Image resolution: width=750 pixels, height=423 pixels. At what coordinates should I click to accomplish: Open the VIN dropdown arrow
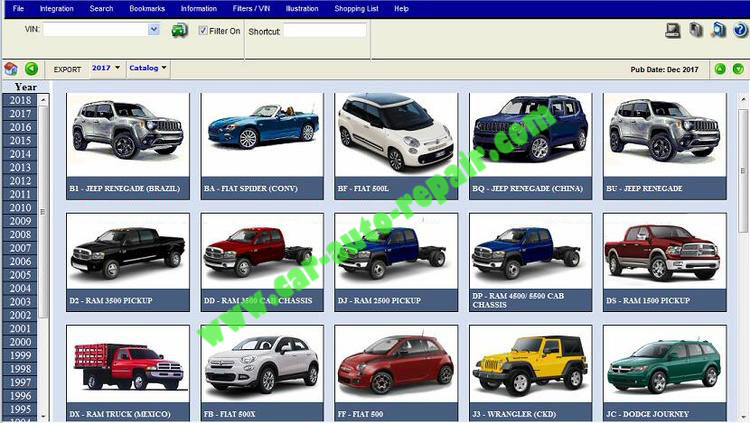click(154, 30)
